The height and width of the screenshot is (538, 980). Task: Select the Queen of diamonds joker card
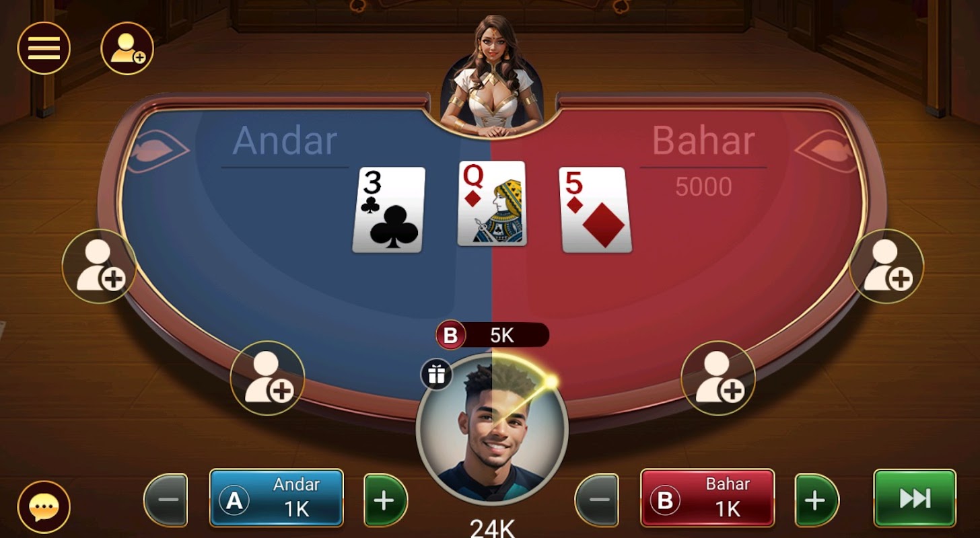tap(492, 203)
